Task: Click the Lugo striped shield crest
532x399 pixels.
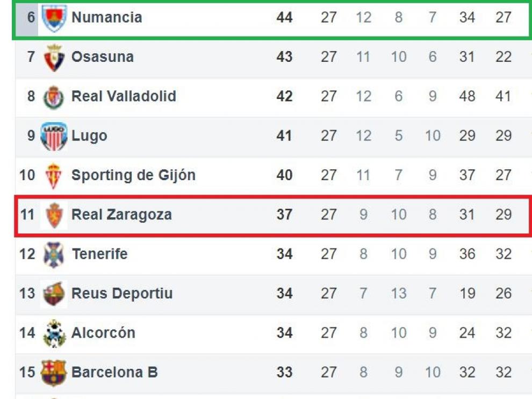Action: click(54, 136)
